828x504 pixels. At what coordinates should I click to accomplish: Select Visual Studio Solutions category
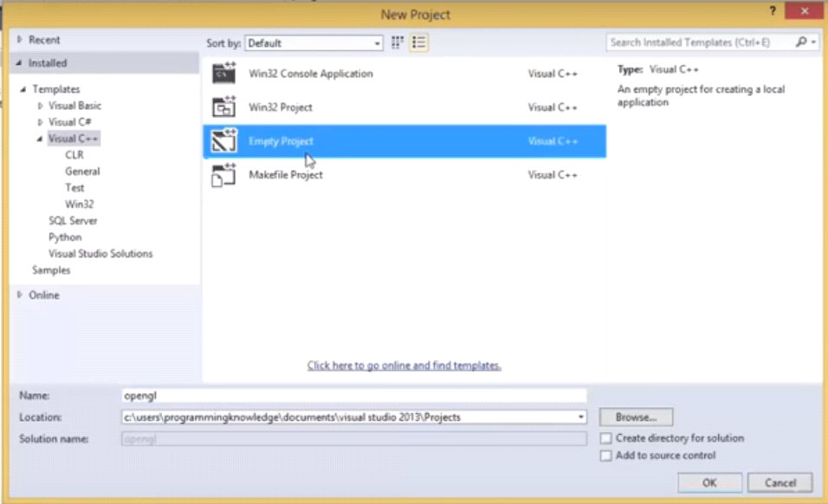point(100,254)
